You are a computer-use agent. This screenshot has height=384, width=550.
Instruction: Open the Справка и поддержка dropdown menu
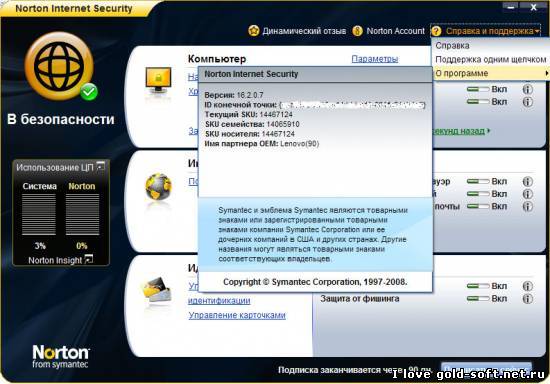486,31
